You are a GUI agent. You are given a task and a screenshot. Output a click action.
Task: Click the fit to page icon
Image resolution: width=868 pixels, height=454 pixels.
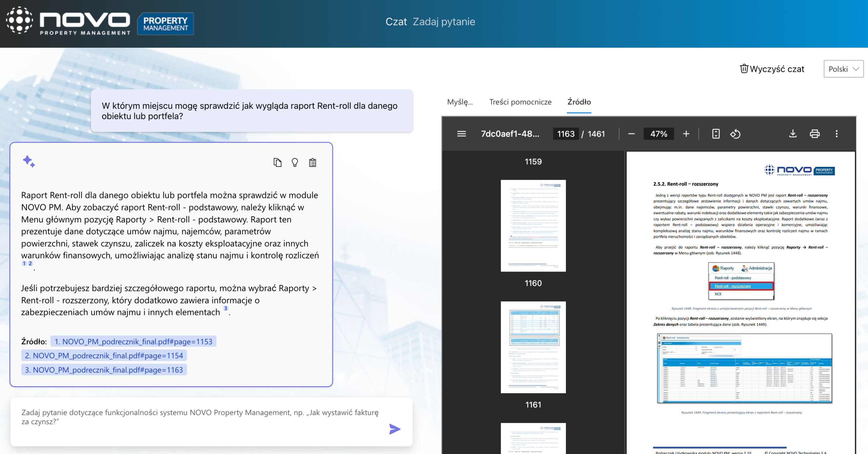(716, 134)
